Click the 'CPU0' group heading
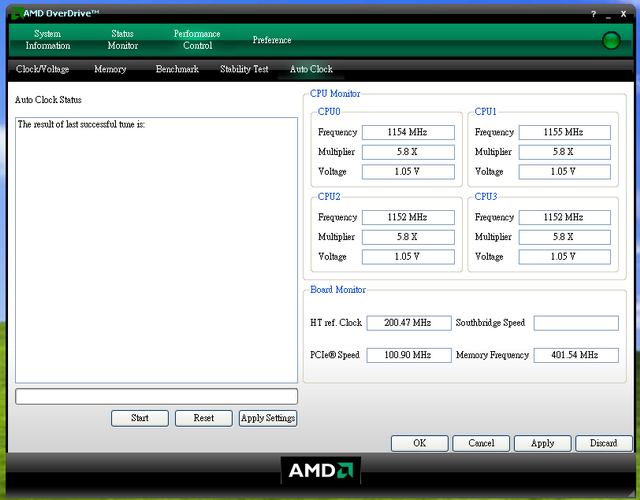 [x=329, y=112]
